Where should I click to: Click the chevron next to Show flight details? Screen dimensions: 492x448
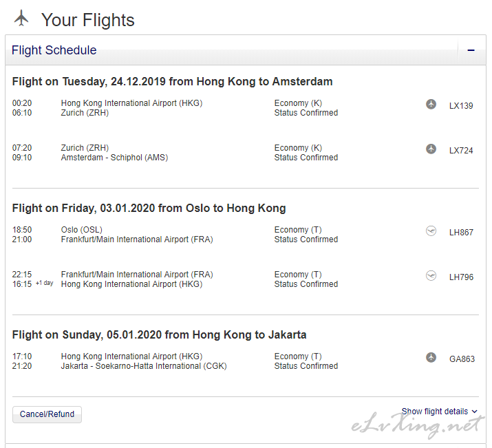474,412
